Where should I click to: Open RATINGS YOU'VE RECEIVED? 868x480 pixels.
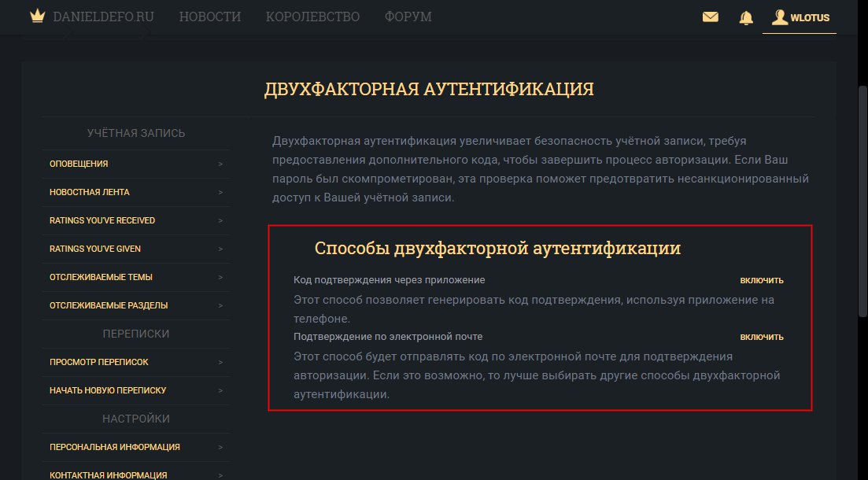click(x=136, y=220)
